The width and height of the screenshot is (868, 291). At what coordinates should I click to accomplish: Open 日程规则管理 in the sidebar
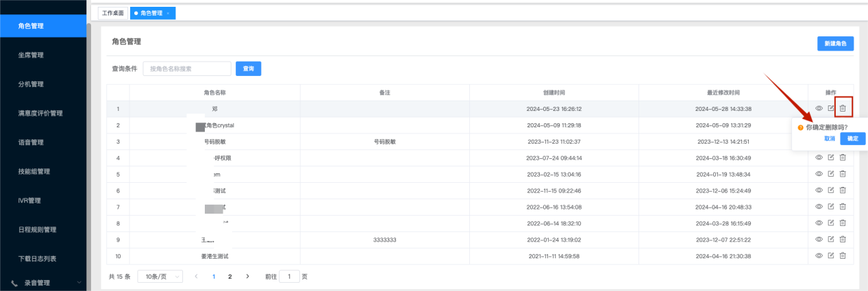coord(43,229)
